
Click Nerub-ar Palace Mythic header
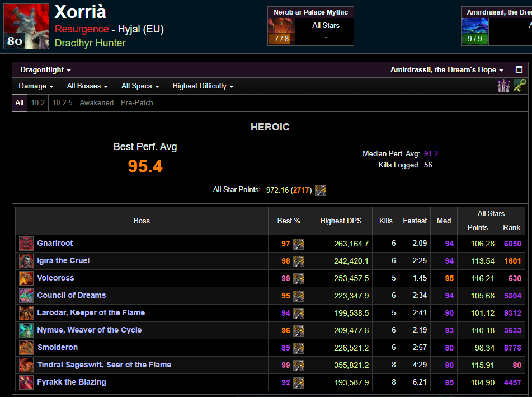click(x=311, y=12)
